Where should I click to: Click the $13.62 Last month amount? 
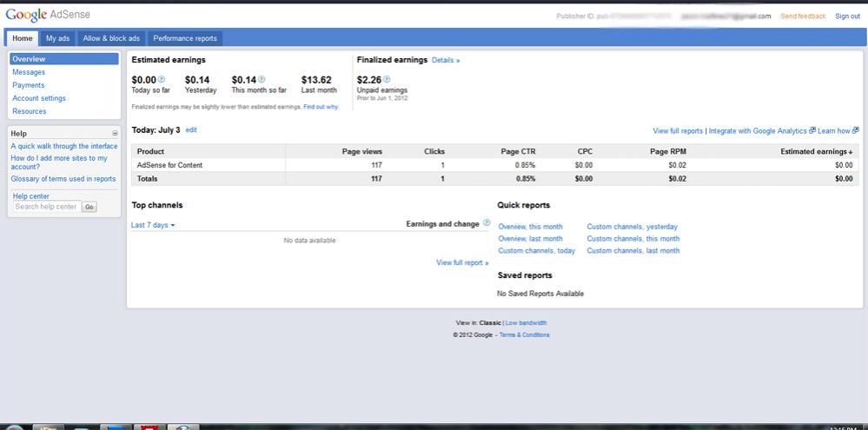(316, 80)
